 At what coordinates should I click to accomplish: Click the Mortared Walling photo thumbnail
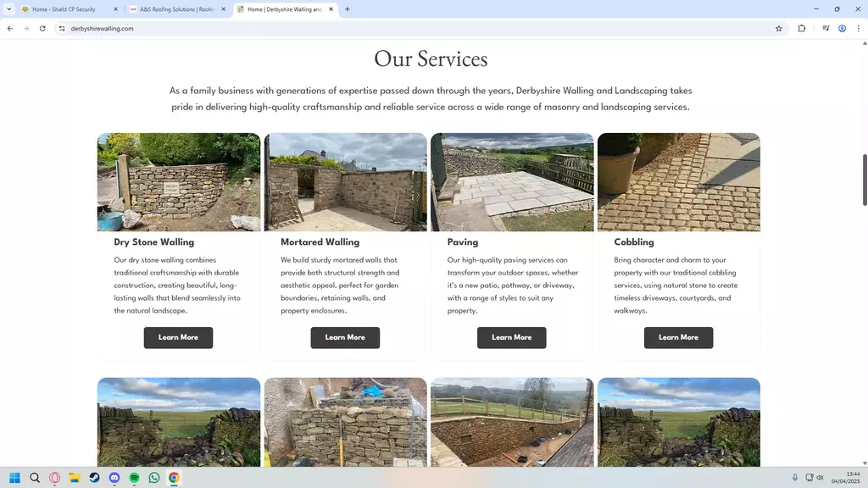[346, 182]
